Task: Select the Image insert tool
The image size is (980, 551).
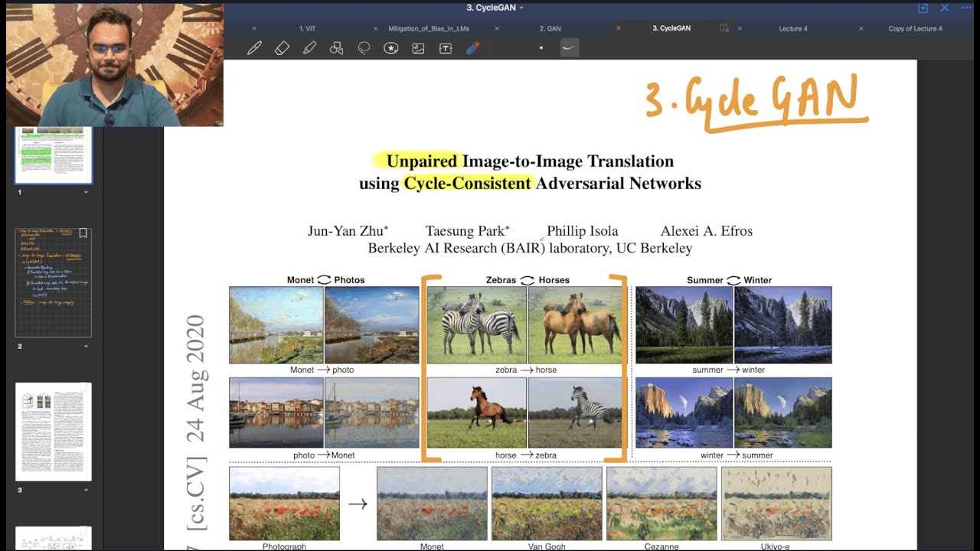Action: 418,48
